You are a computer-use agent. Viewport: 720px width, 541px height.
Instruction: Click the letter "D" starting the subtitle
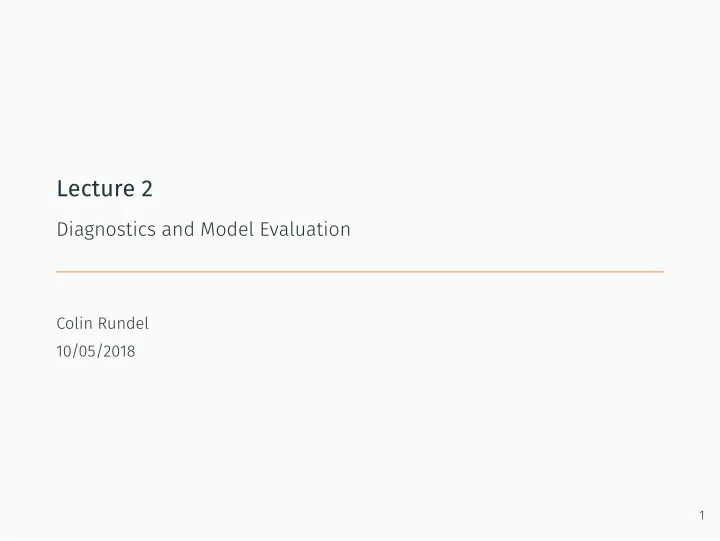pos(62,229)
